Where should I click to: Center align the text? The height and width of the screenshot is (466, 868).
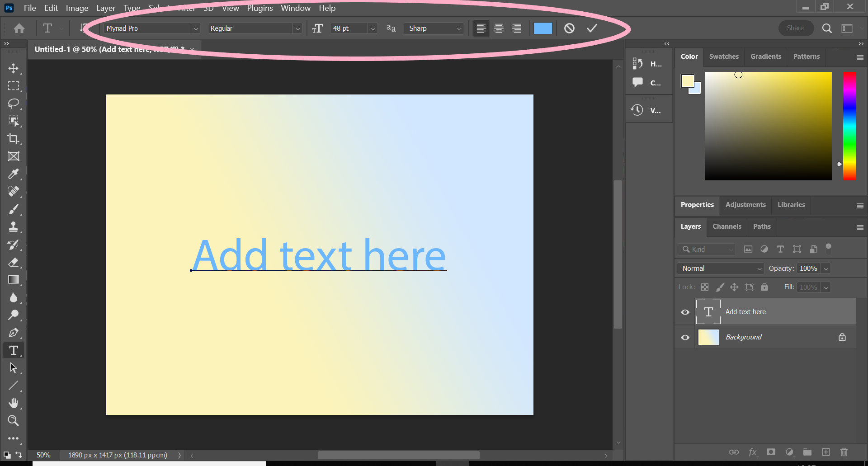[x=499, y=28]
